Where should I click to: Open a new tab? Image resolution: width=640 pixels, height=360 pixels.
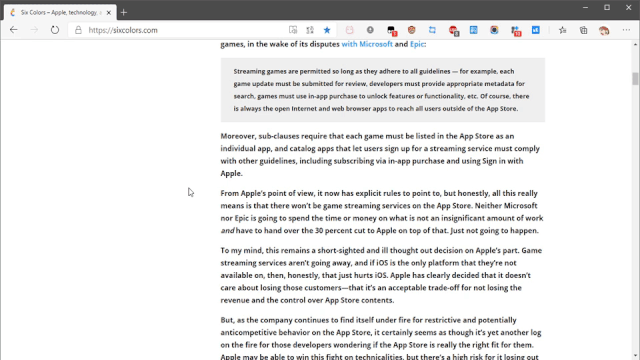click(x=124, y=13)
